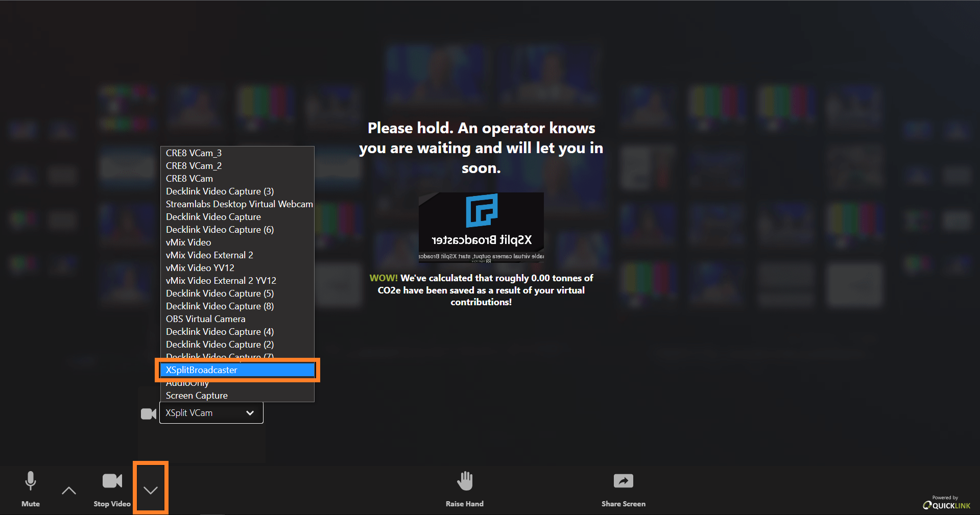Choose Decklink Video Capture (3)

[237, 191]
